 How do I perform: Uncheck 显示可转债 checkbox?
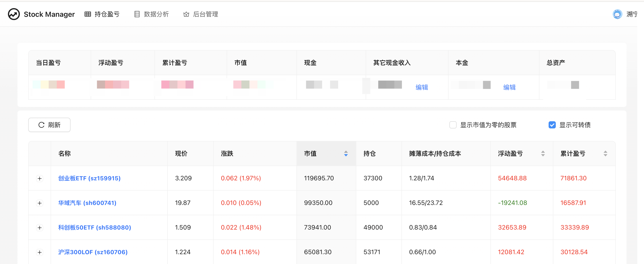click(x=552, y=125)
